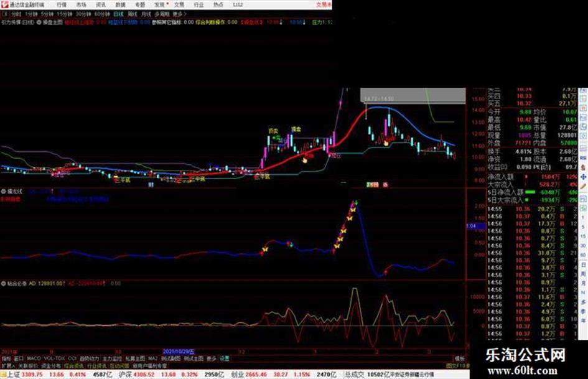
Task: Open the 资金分布 tab
Action: 51,365
